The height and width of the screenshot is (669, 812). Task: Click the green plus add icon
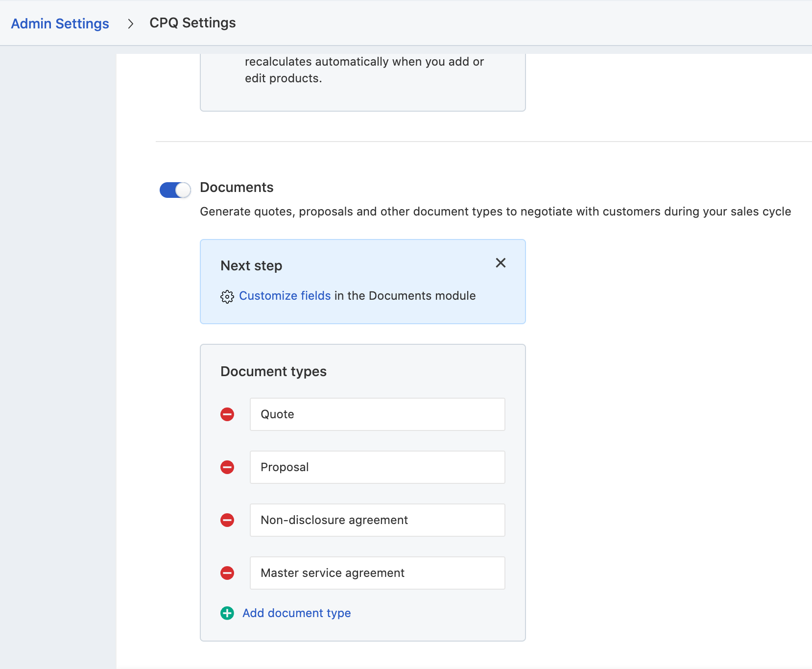pyautogui.click(x=227, y=613)
